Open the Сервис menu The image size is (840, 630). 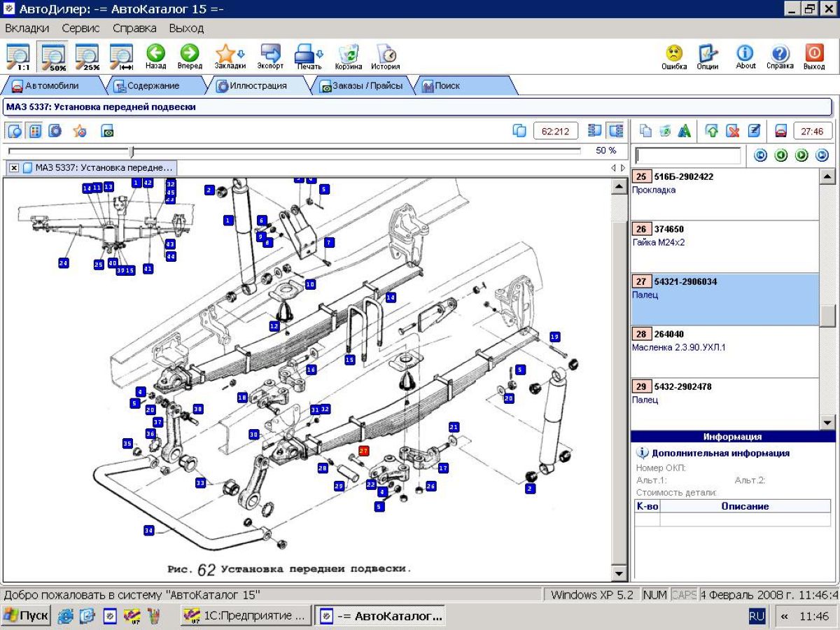(x=80, y=29)
